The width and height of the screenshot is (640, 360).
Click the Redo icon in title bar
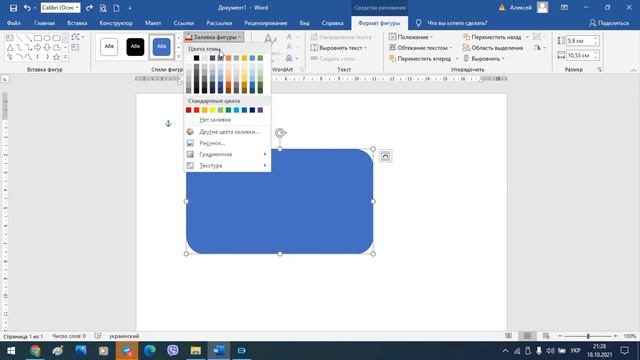click(x=89, y=8)
